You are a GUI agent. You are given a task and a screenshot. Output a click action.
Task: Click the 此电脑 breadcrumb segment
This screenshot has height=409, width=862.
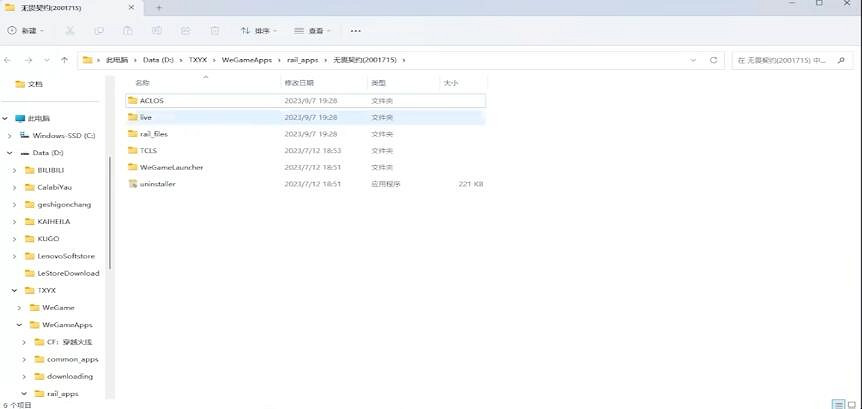point(117,60)
